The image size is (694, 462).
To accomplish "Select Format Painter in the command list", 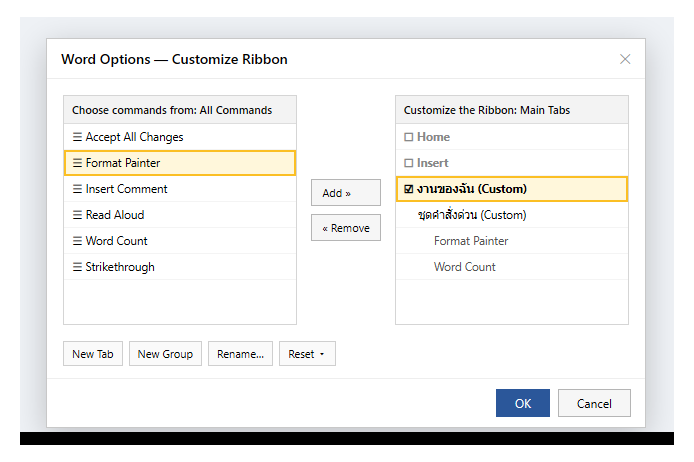I will tap(180, 163).
